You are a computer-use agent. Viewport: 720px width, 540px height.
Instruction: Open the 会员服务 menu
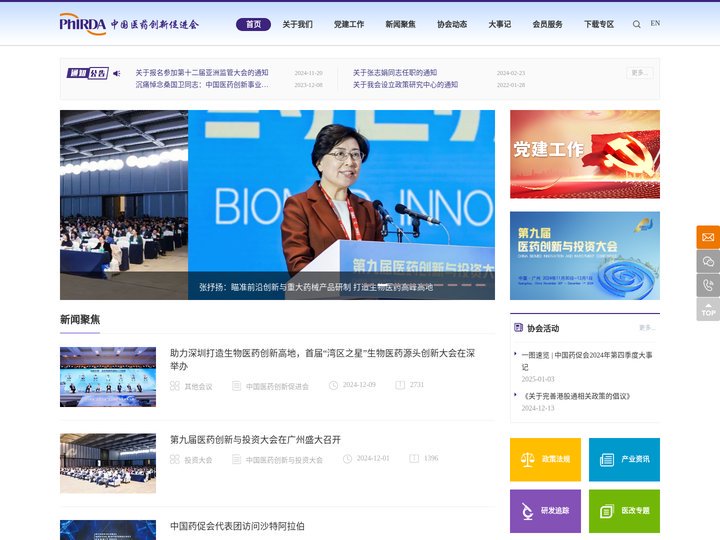coord(547,24)
